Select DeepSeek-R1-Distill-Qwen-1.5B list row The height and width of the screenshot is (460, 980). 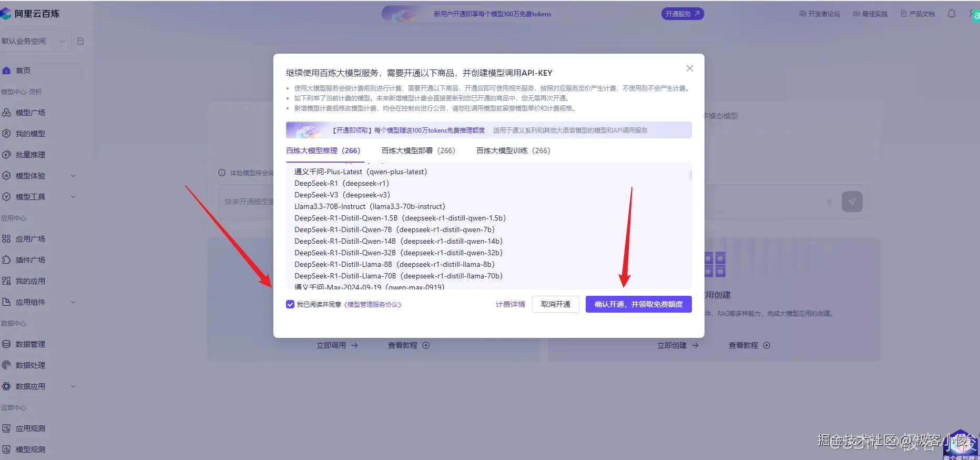coord(400,218)
